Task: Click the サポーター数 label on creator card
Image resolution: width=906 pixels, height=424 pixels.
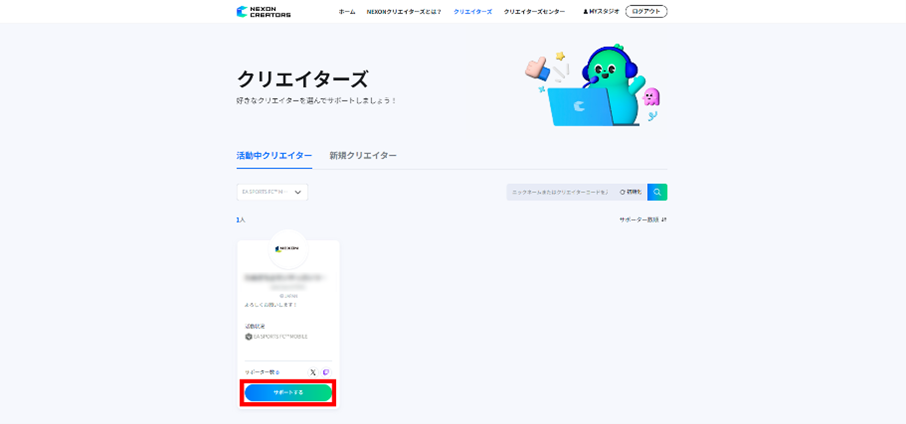Action: [x=262, y=373]
